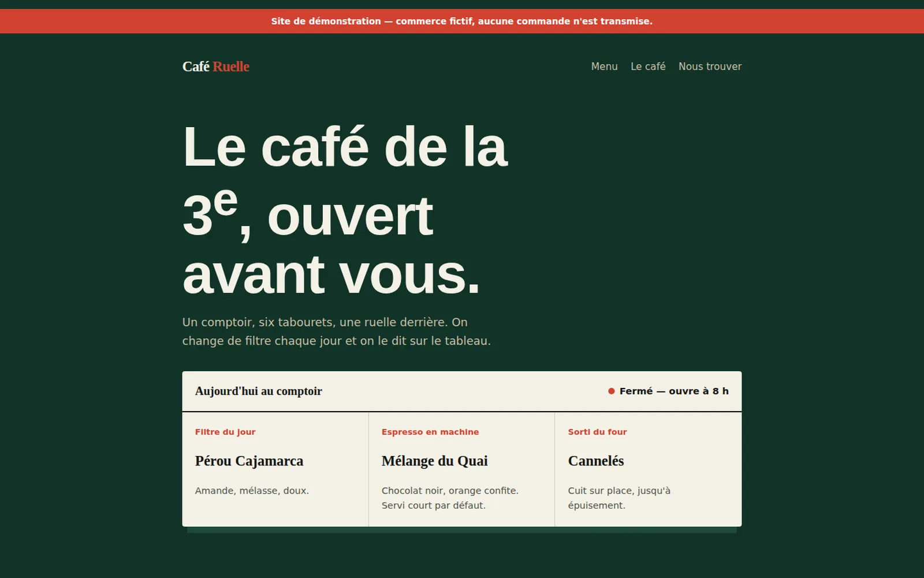Select the Pérou Cajamarca card title
The height and width of the screenshot is (578, 924).
pos(249,461)
